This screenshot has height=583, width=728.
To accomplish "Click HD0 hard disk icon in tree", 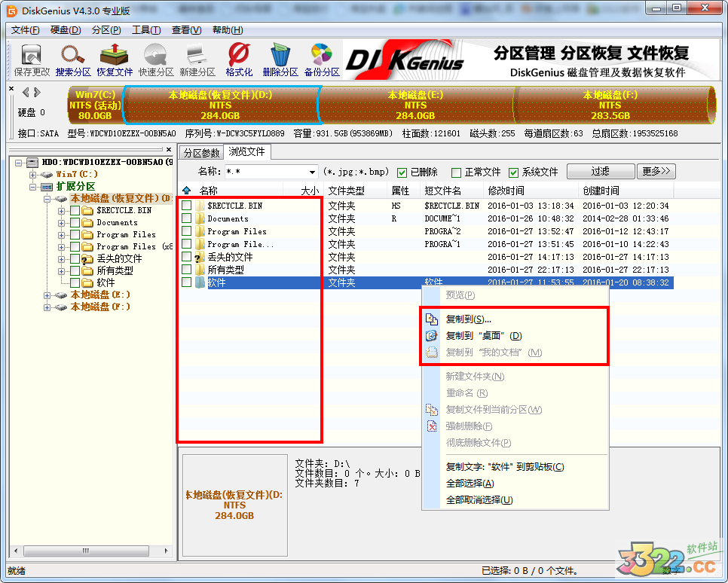I will pyautogui.click(x=32, y=162).
